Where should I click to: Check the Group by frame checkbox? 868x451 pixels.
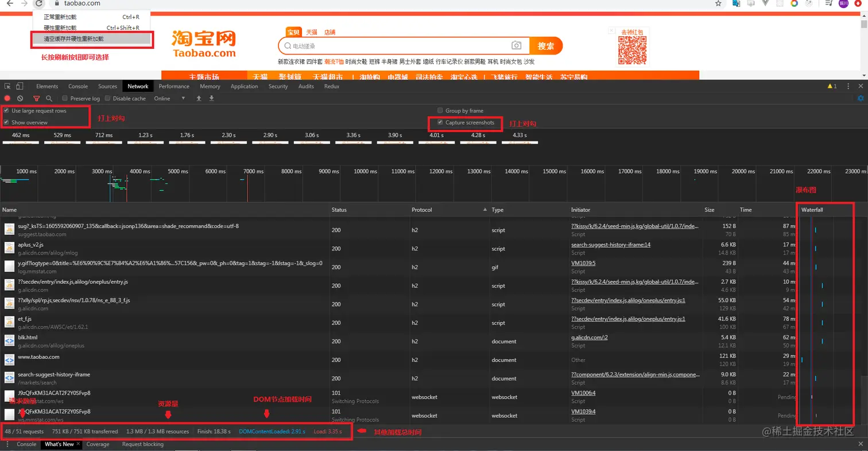point(440,110)
